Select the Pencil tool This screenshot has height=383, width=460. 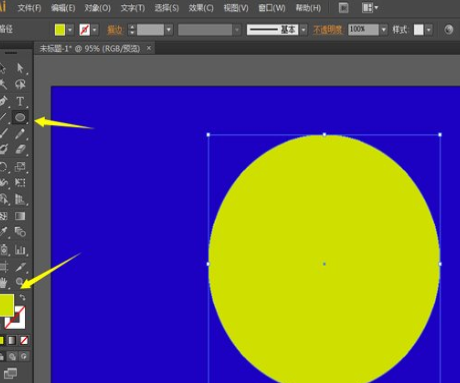pos(20,134)
